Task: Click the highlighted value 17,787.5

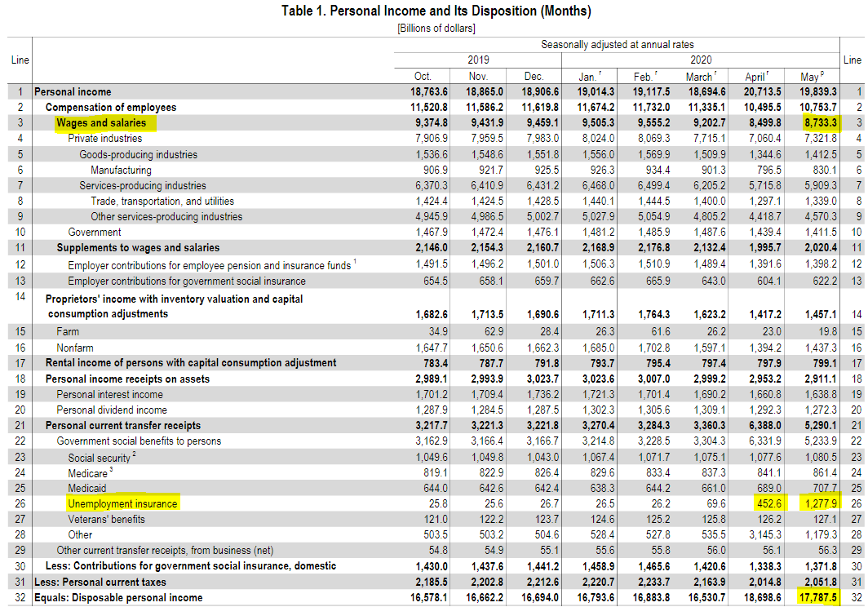Action: pyautogui.click(x=817, y=598)
